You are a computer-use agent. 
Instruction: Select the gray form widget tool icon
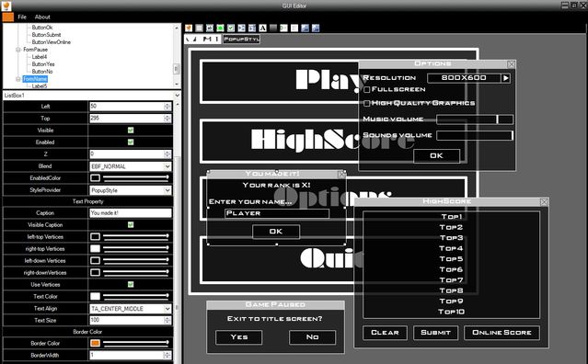tap(199, 28)
